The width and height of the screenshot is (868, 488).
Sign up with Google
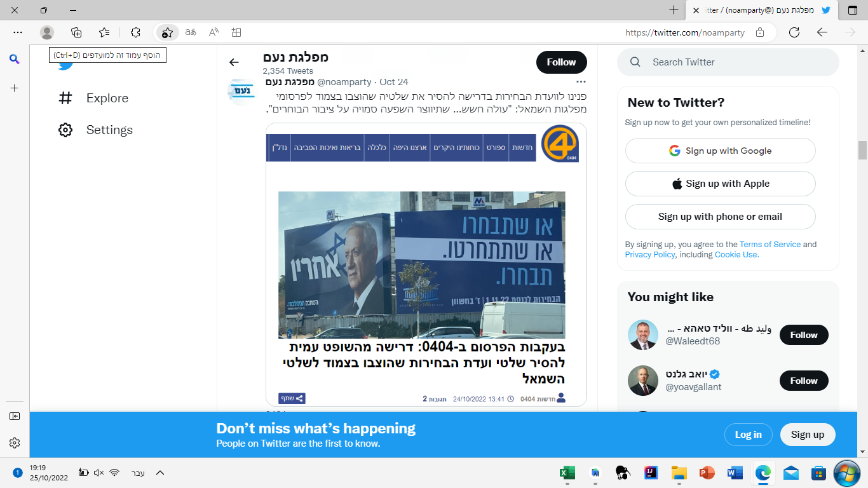click(721, 151)
